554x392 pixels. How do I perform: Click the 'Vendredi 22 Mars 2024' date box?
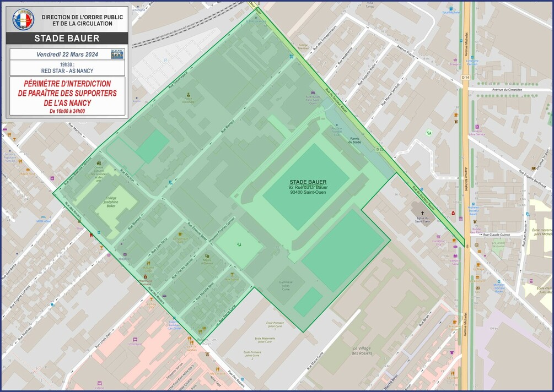[x=67, y=55]
